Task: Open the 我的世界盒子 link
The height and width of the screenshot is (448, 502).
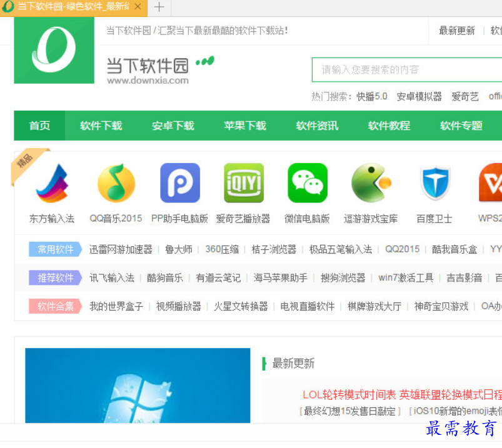Action: click(x=116, y=306)
